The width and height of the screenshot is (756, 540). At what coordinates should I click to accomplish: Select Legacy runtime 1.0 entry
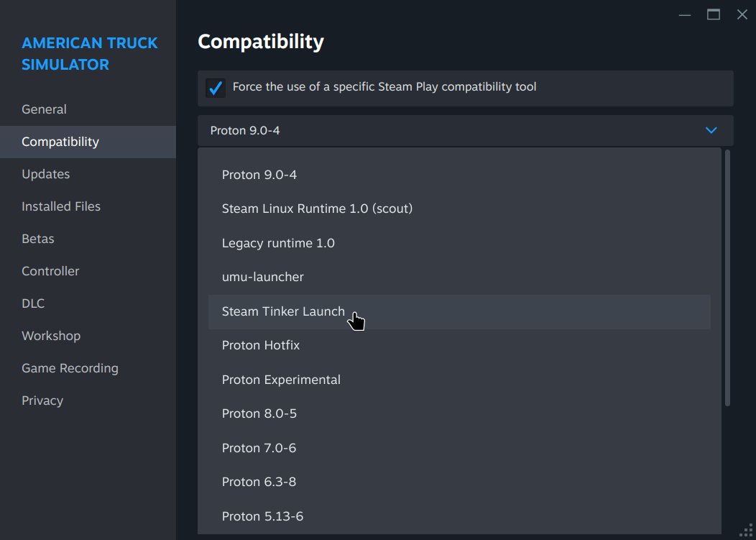278,243
